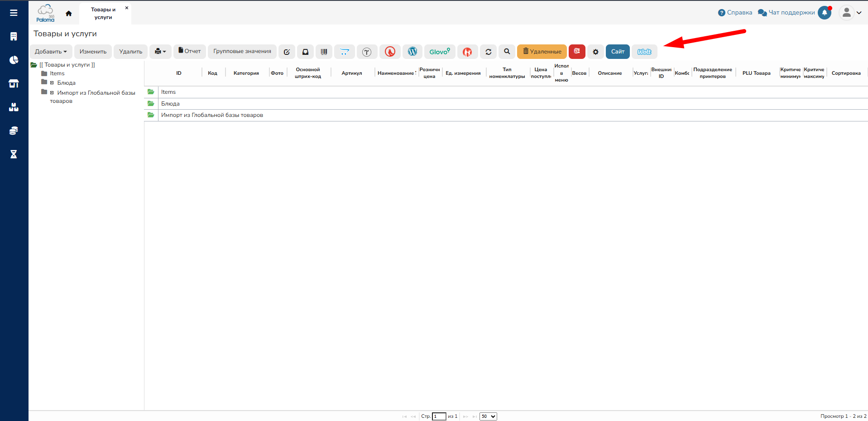Click the notification bell icon
Screen dimensions: 868x421
(x=825, y=13)
